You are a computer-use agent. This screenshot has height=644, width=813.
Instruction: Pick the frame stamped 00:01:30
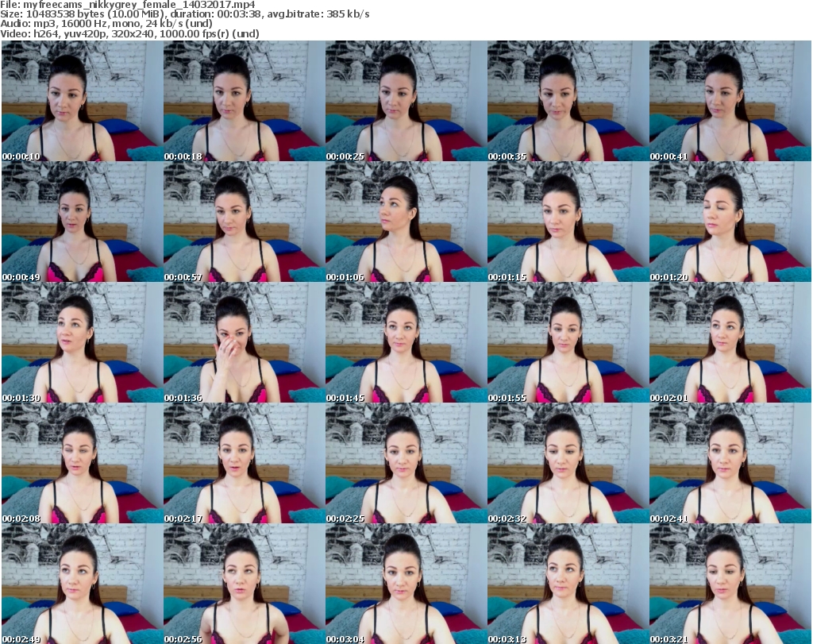[x=82, y=343]
